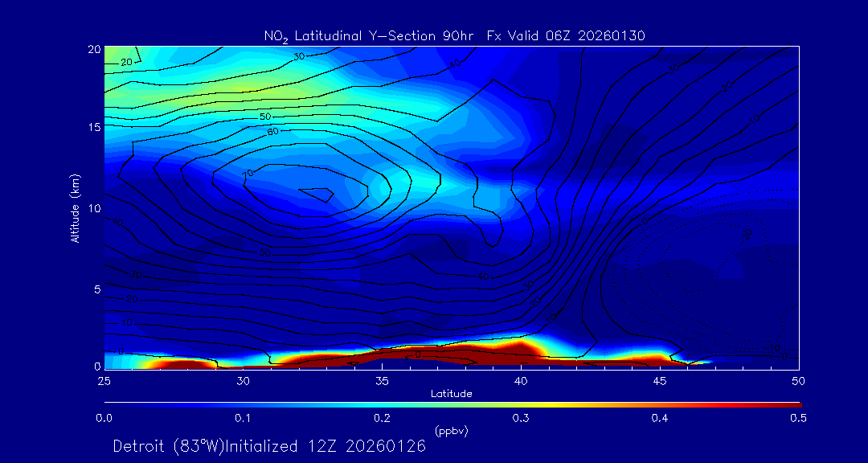868x463 pixels.
Task: Click the color scale label 0.2
Action: (x=382, y=419)
